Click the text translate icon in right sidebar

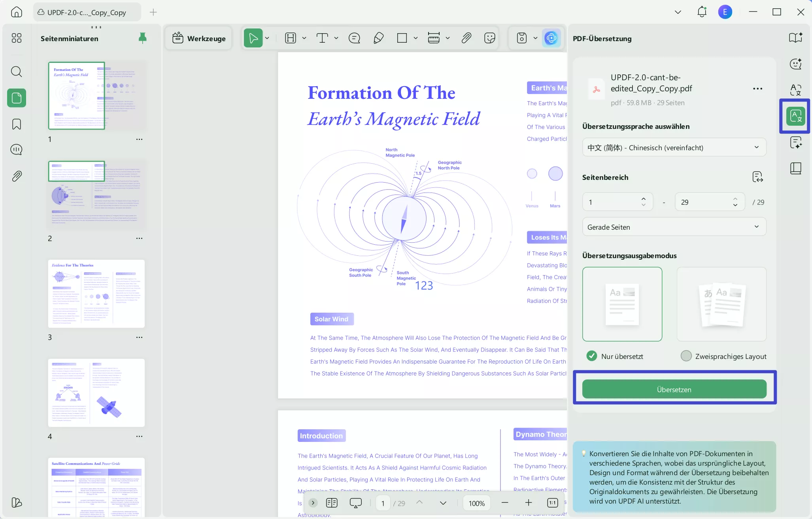795,90
